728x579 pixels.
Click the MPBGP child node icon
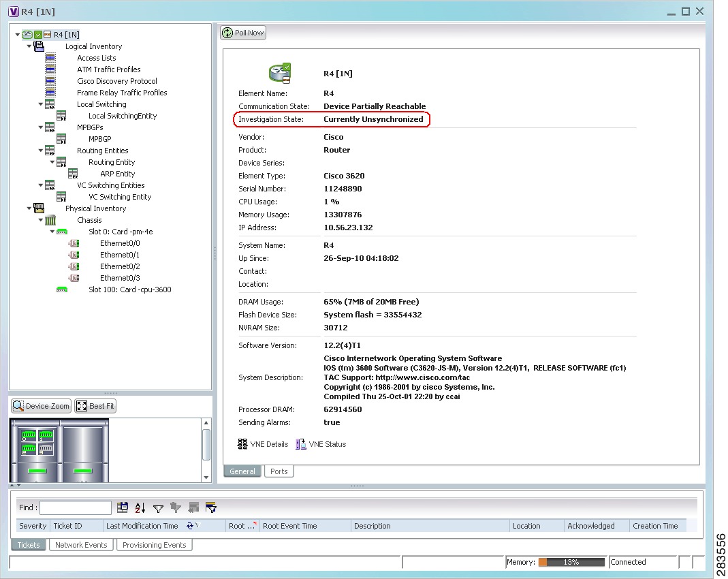tap(61, 139)
